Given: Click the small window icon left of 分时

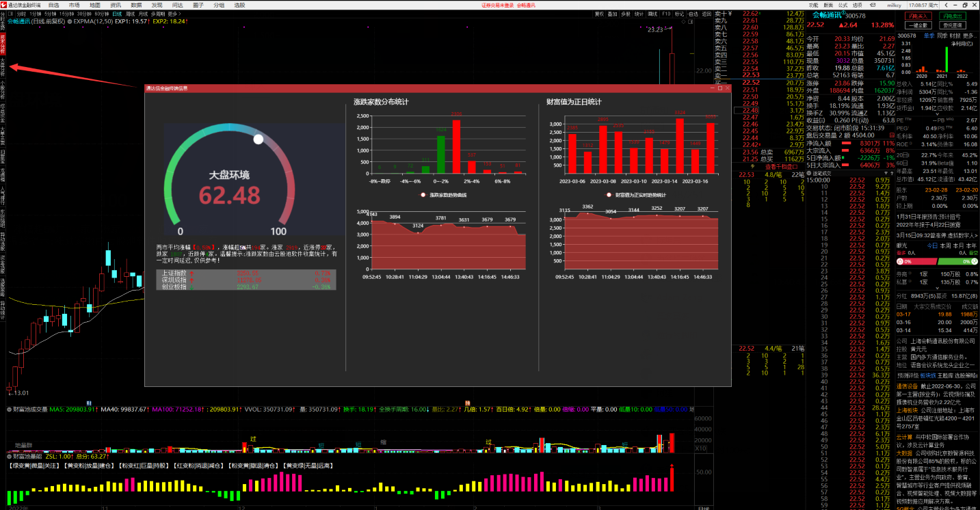Looking at the screenshot, I should 10,14.
